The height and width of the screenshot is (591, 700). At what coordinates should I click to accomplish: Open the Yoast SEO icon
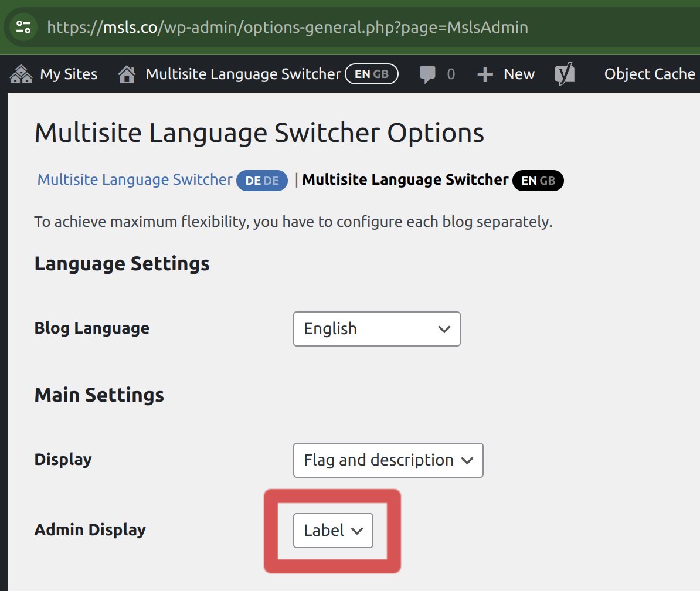point(565,74)
